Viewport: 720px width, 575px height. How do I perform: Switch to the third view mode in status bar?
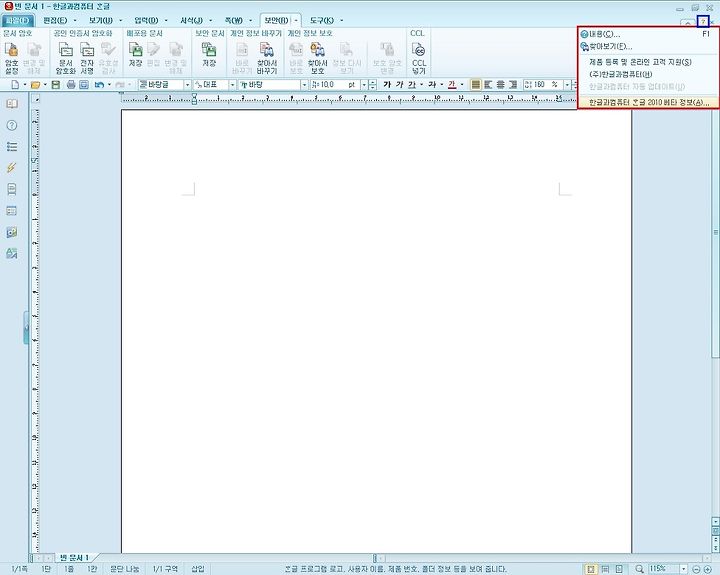click(x=619, y=569)
